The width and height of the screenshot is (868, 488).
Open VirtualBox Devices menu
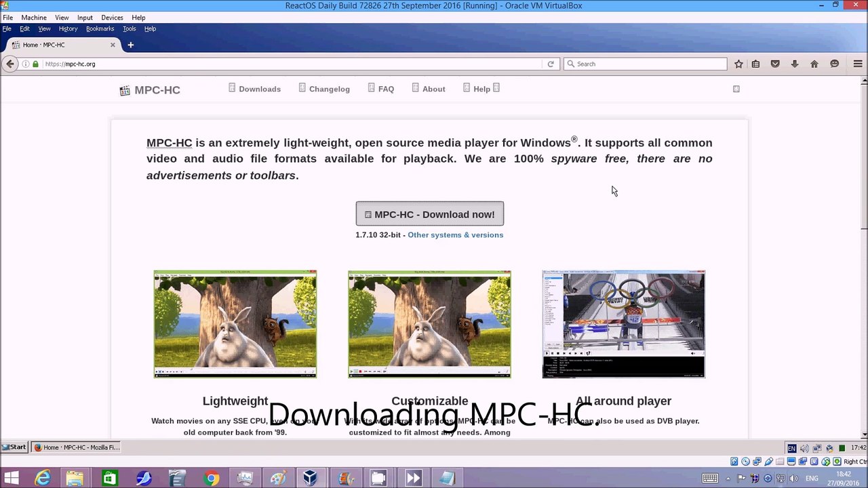pos(112,18)
